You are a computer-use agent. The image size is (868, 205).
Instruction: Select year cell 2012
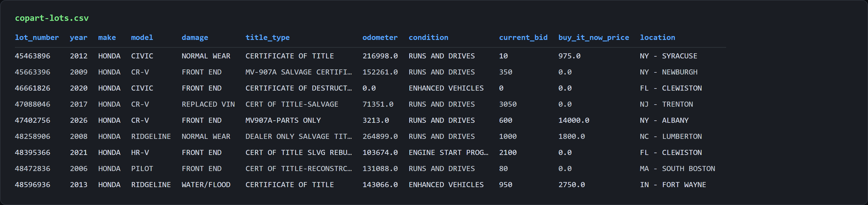point(78,56)
